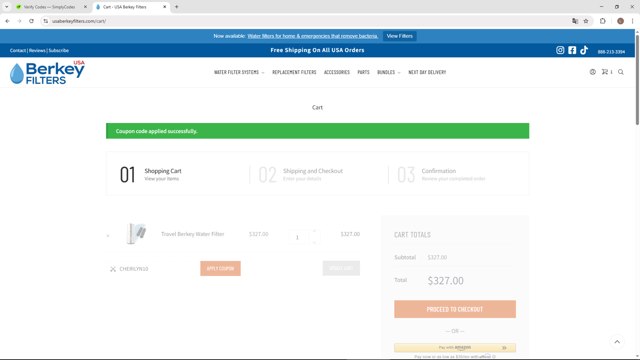
Task: Click the translate page icon in address bar
Action: [575, 21]
